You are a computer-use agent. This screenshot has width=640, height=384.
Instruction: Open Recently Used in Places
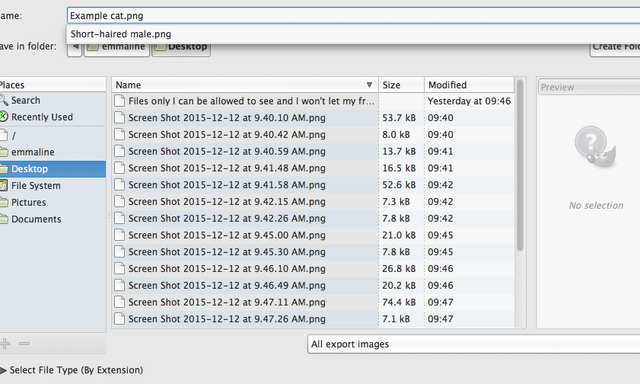pos(53,117)
